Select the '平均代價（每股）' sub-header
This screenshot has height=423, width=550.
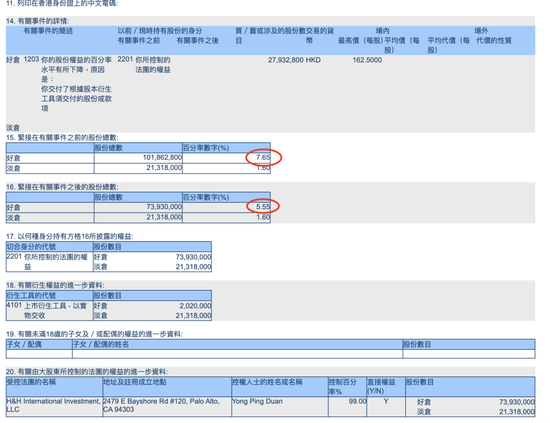click(448, 45)
